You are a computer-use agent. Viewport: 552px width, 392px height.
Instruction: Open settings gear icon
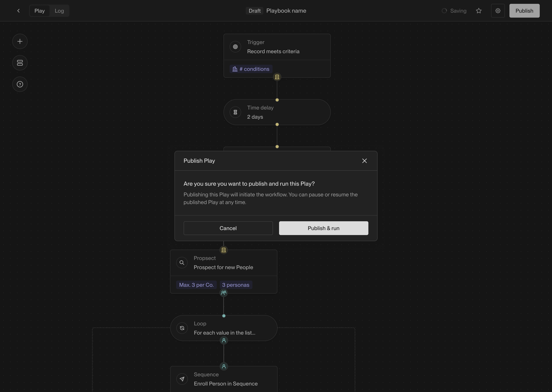click(498, 11)
